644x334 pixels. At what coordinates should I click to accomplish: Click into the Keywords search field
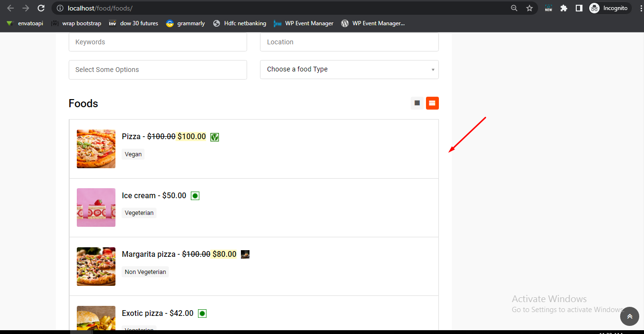click(158, 42)
